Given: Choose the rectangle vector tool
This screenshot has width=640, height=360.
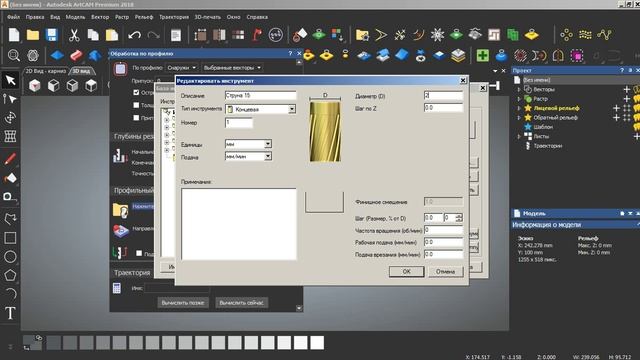Looking at the screenshot, I should 10,238.
